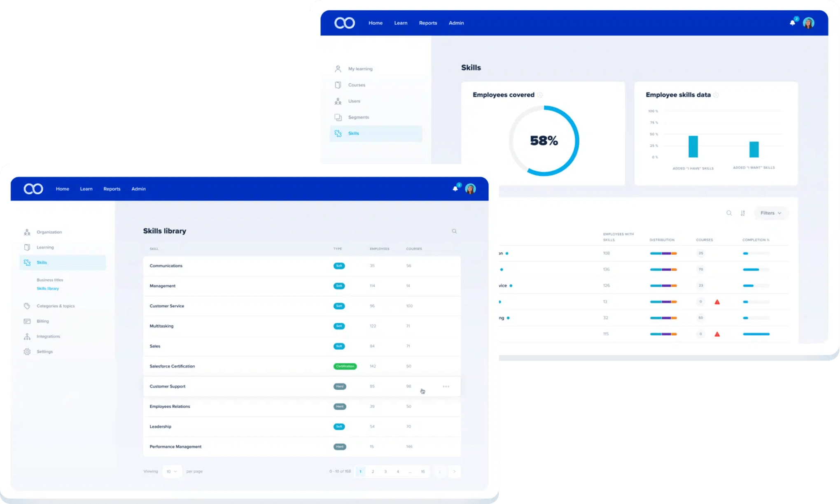Open the user avatar profile picture

[470, 188]
